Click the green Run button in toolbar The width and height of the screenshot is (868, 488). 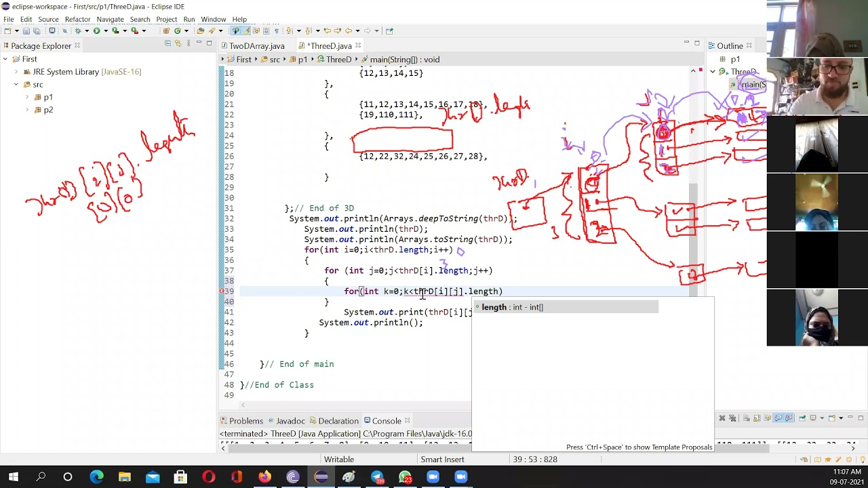coord(96,30)
